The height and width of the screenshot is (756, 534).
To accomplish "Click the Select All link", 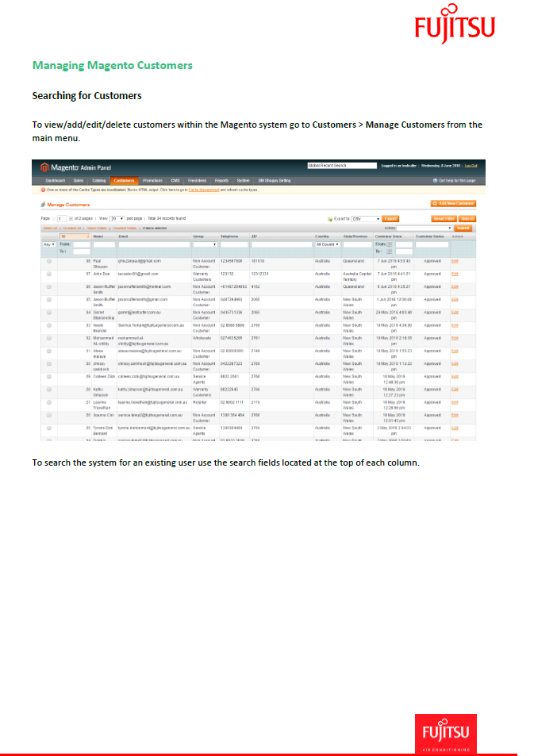I will (x=50, y=228).
